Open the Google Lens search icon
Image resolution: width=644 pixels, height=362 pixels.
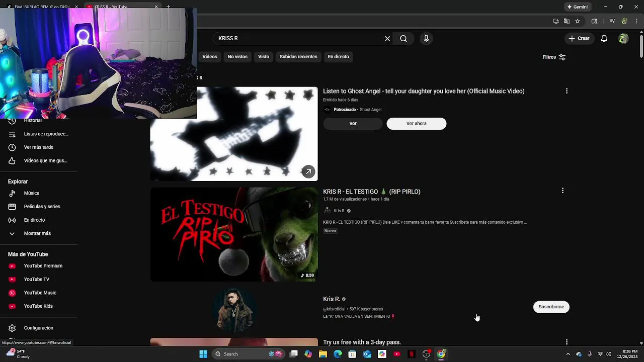coord(594,21)
